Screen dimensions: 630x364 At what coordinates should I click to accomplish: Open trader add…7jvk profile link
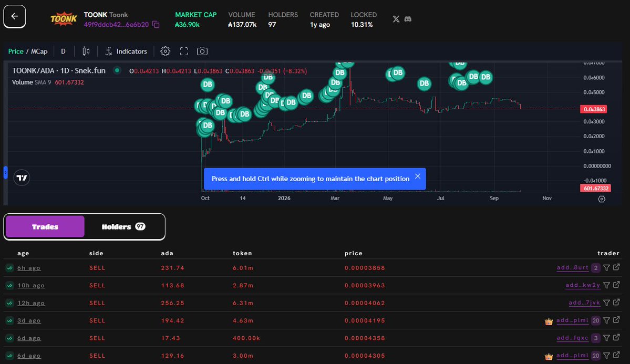(x=585, y=303)
